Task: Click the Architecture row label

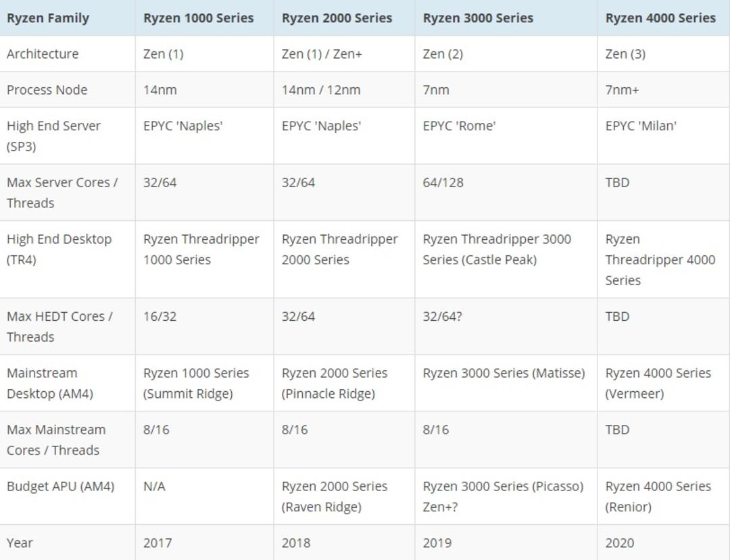Action: point(68,54)
